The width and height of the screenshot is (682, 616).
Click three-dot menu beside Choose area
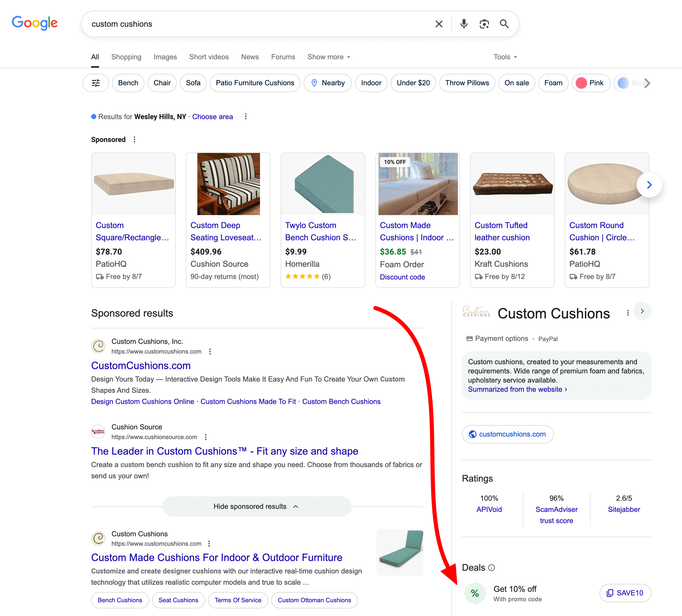[x=245, y=117]
